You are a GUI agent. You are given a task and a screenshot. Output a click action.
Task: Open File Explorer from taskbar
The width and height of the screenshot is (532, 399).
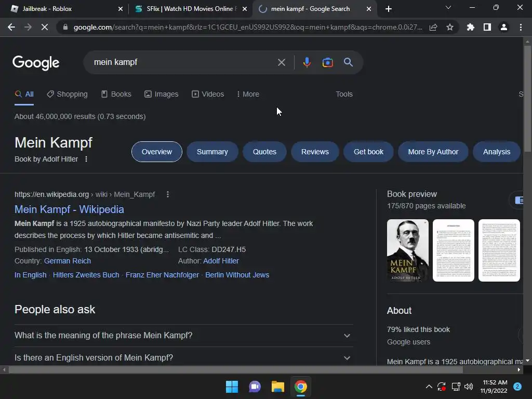click(277, 387)
